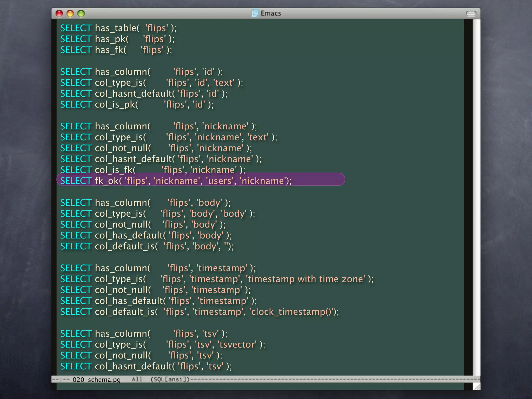Click col_is_pk 'flips', 'id' line
The width and height of the screenshot is (532, 399).
tap(137, 104)
